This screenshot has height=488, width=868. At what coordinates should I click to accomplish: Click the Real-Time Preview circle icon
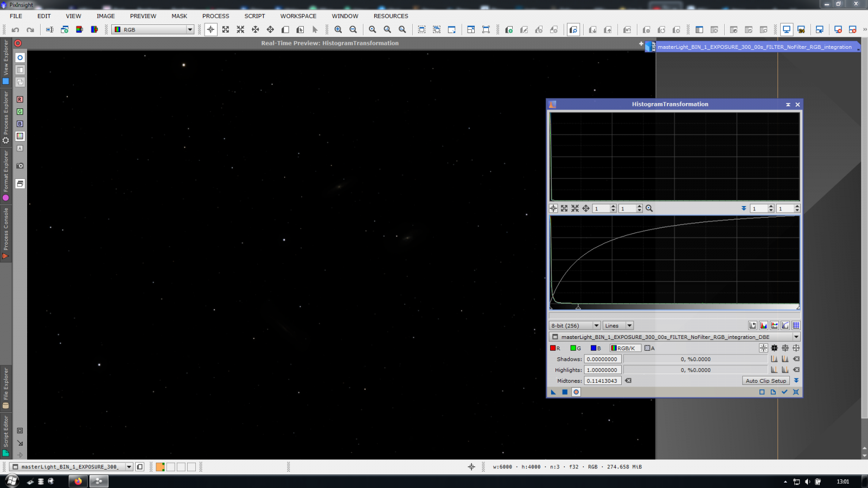click(x=576, y=392)
